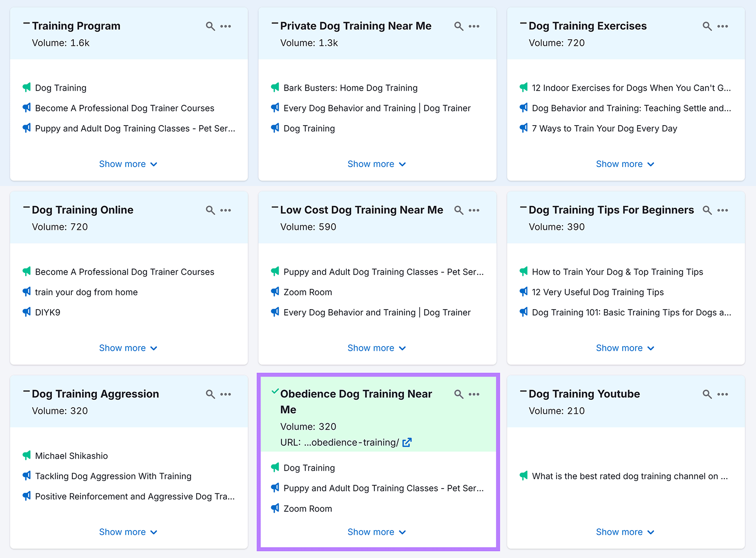
Task: Click the magnifier icon on Low Cost Dog Training Near Me
Action: pyautogui.click(x=458, y=210)
